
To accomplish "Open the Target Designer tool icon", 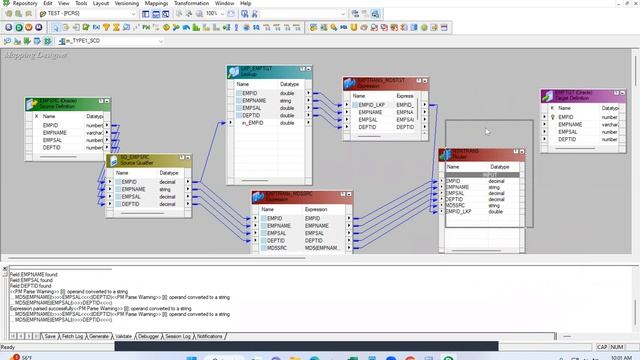I will pyautogui.click(x=18, y=41).
